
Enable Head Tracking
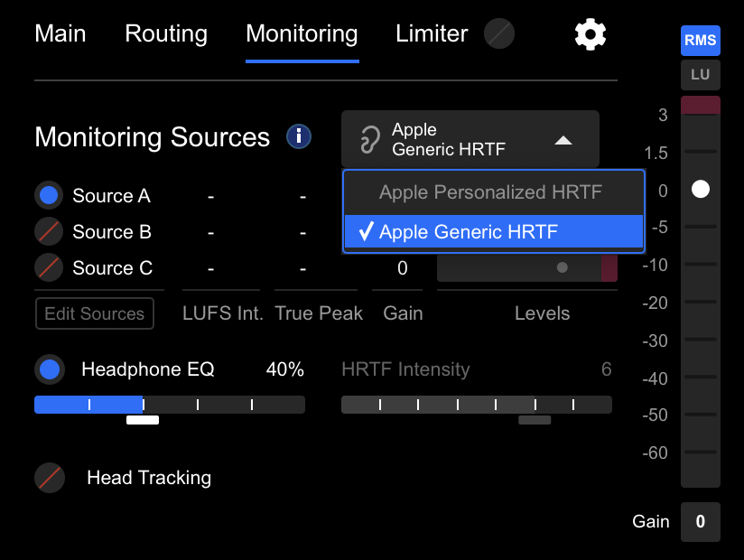pos(50,478)
